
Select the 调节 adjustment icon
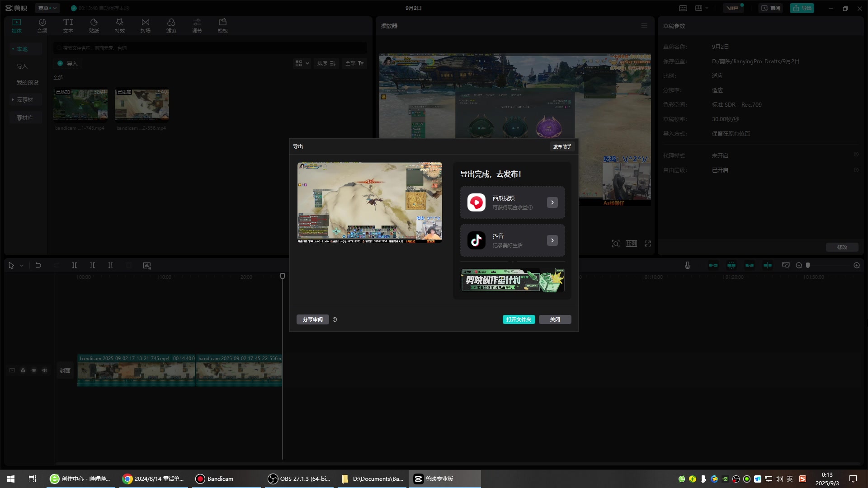[197, 26]
